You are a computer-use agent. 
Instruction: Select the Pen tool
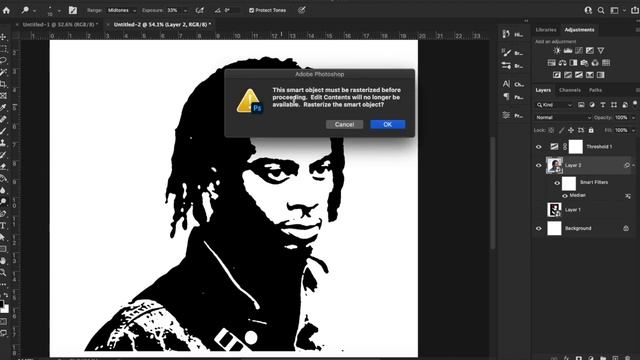(3, 214)
